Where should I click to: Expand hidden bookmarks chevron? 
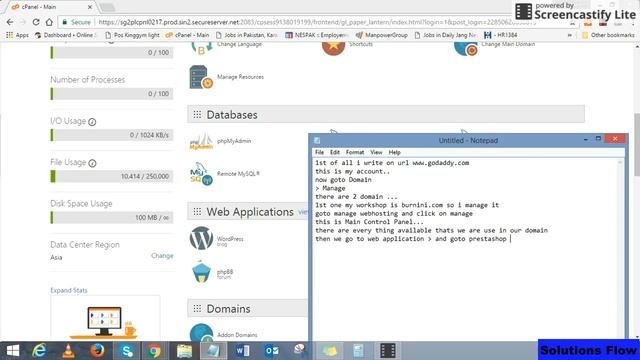pyautogui.click(x=569, y=35)
